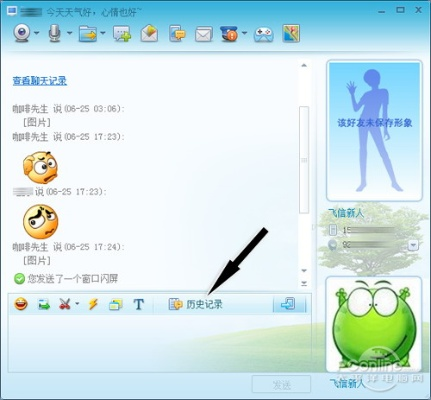Send an image from the input toolbar
This screenshot has height=400, width=431.
44,304
